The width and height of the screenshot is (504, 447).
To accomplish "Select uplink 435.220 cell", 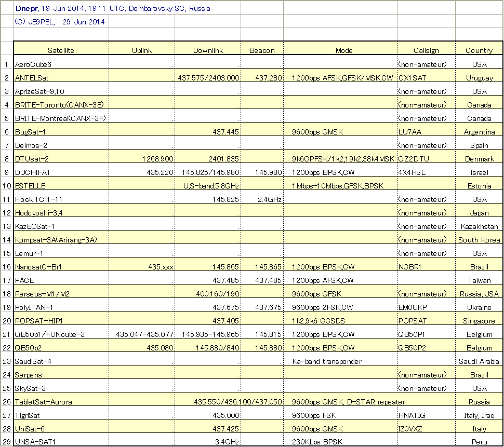I will pyautogui.click(x=142, y=170).
